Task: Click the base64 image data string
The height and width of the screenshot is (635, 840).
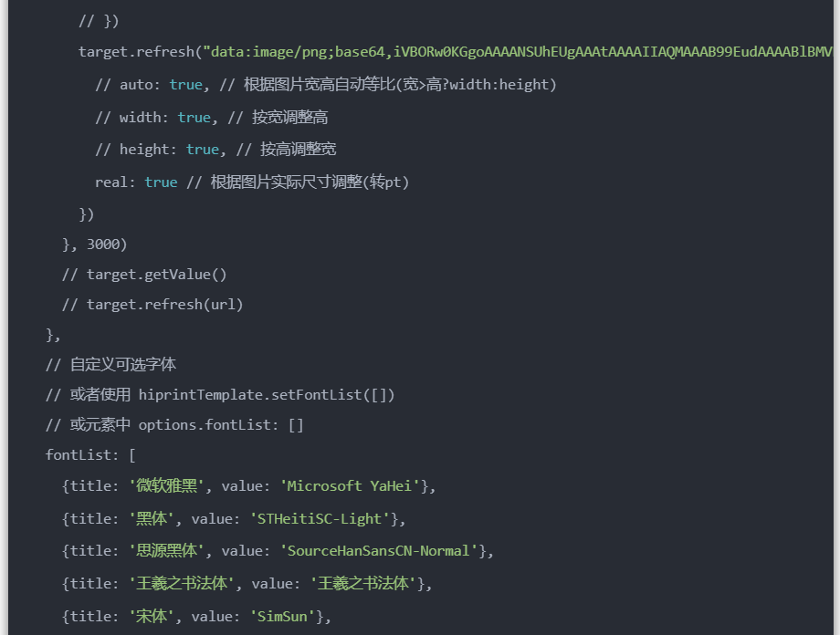Action: (x=520, y=52)
